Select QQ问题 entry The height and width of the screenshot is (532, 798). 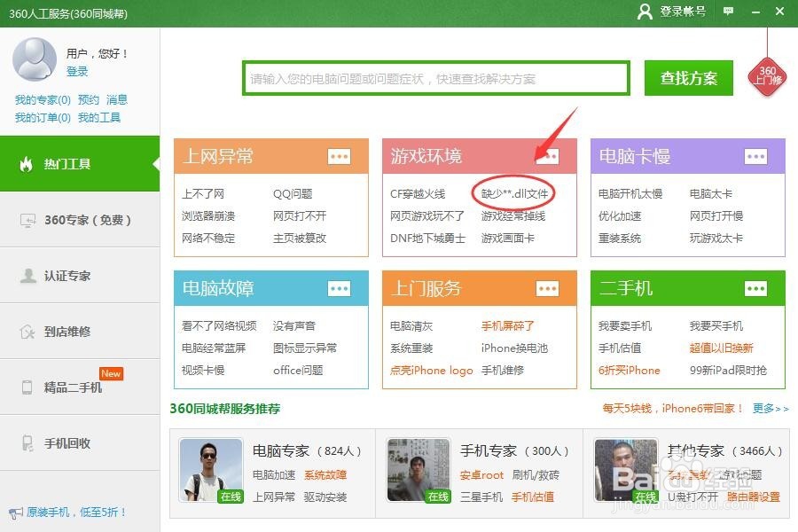293,194
